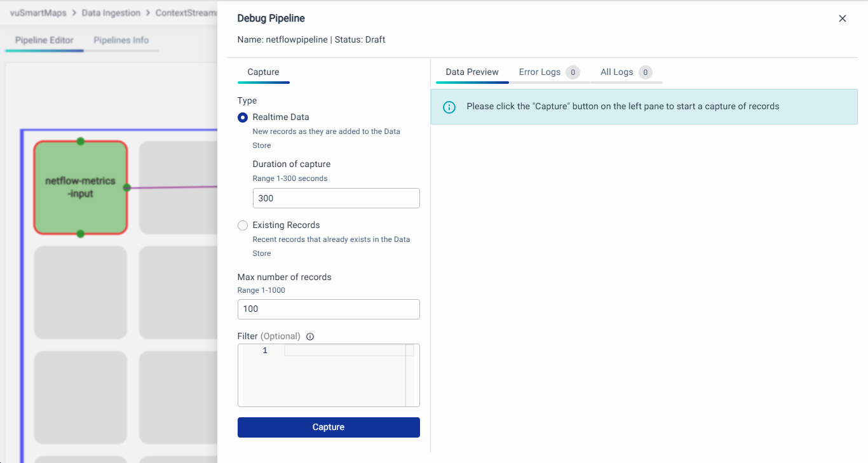Open the All Logs tab

click(x=616, y=72)
